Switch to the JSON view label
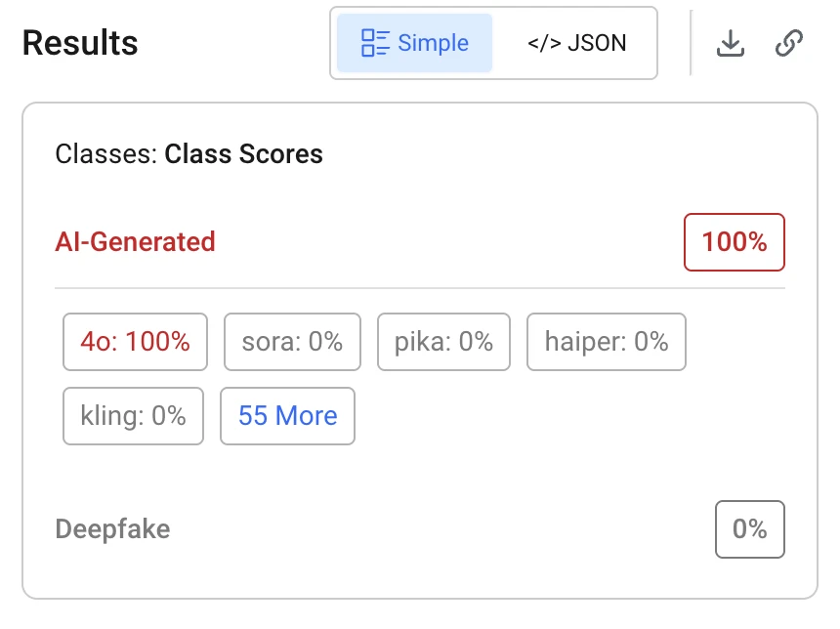 click(x=596, y=43)
